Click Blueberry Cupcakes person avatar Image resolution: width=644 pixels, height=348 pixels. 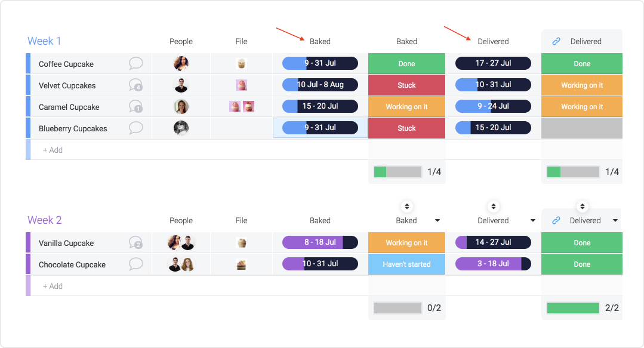pyautogui.click(x=181, y=128)
